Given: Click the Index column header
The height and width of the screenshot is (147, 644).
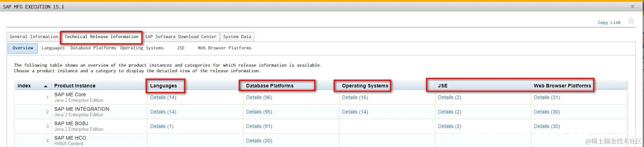Looking at the screenshot, I should pos(33,86).
